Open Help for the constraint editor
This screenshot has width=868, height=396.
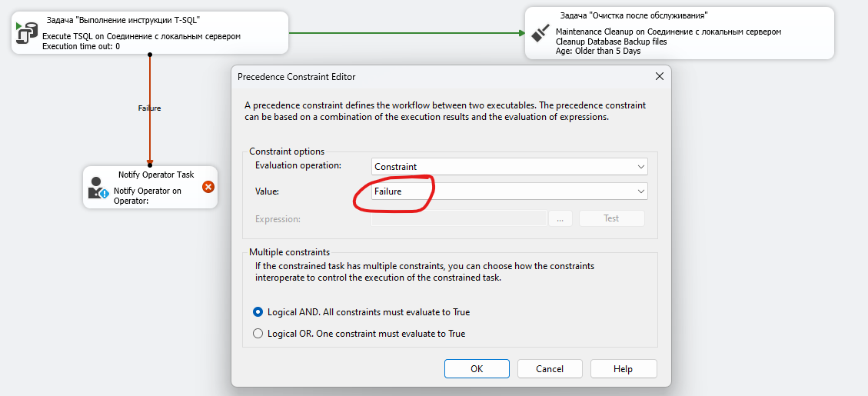tap(623, 369)
